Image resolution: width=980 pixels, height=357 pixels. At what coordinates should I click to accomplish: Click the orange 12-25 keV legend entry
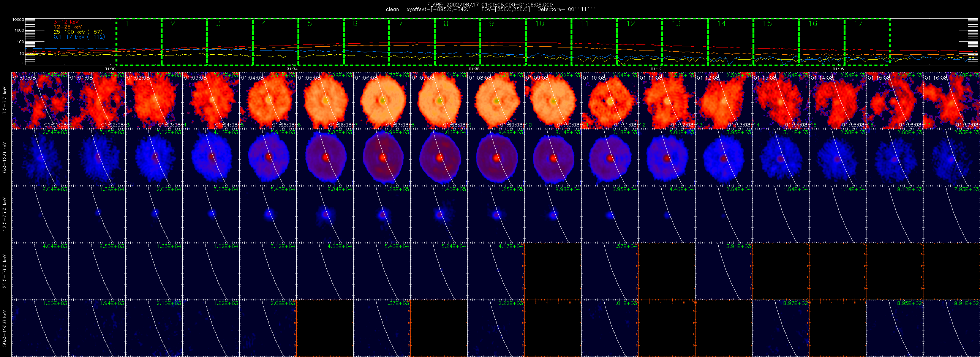pyautogui.click(x=68, y=27)
